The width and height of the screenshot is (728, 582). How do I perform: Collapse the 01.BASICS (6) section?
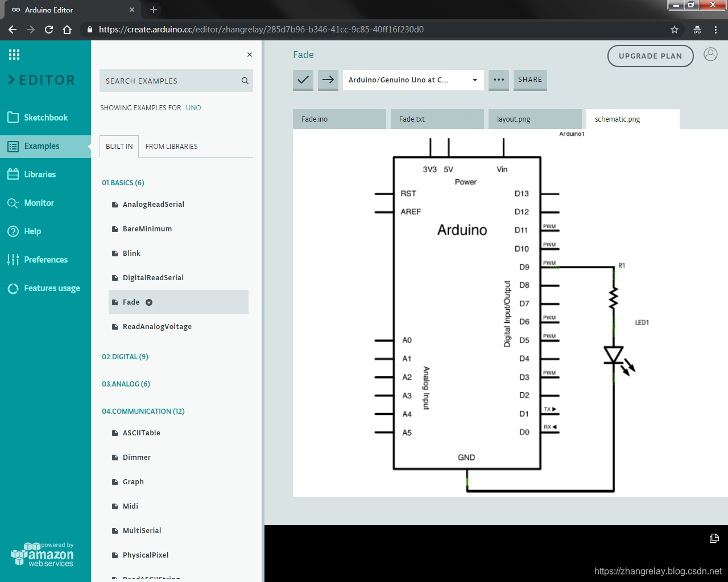click(123, 182)
